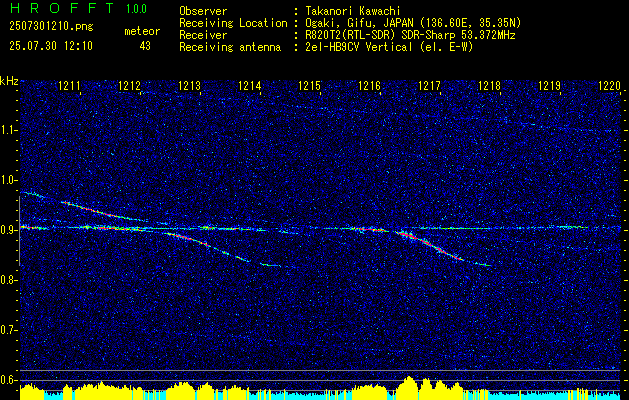Click the Ogaki, Gifu, JAPAN location text
The image size is (629, 400).
(x=413, y=23)
